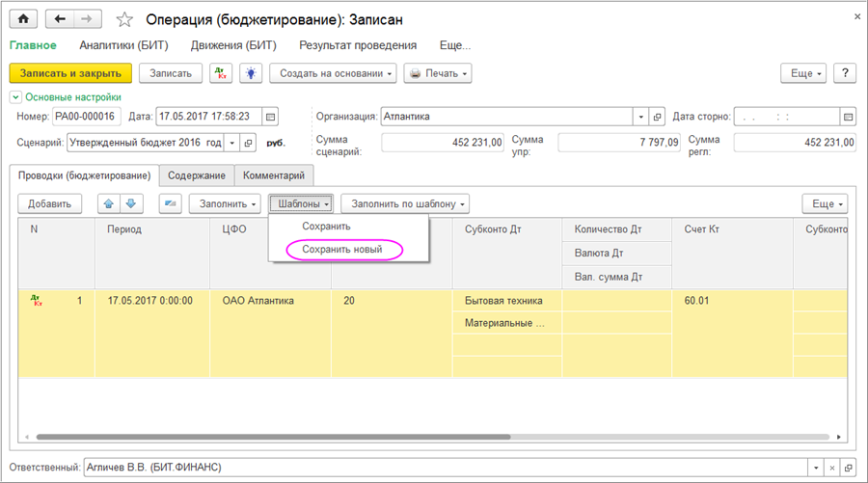
Task: Open the calendar picker for Дата
Action: coord(271,117)
